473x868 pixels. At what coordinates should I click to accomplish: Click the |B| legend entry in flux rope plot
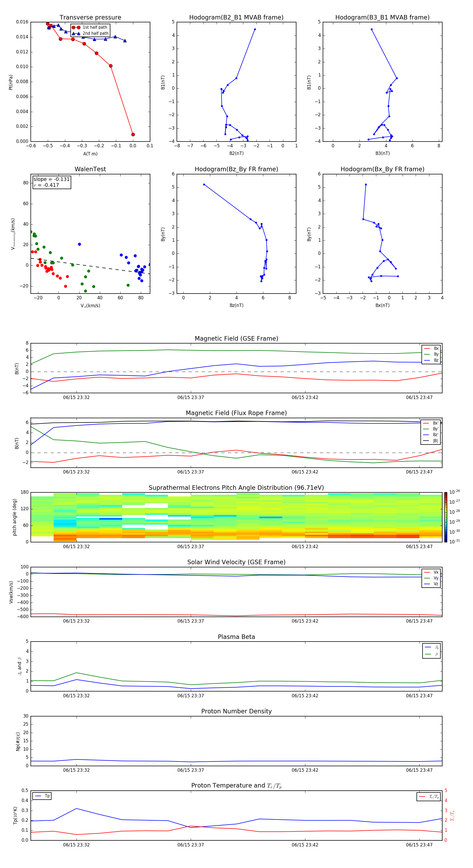coord(431,441)
